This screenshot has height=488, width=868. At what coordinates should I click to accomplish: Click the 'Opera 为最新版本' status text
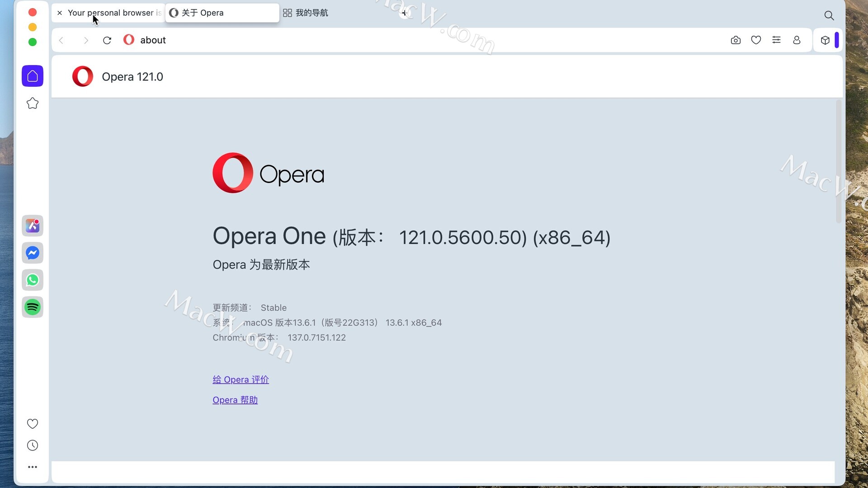click(x=261, y=265)
